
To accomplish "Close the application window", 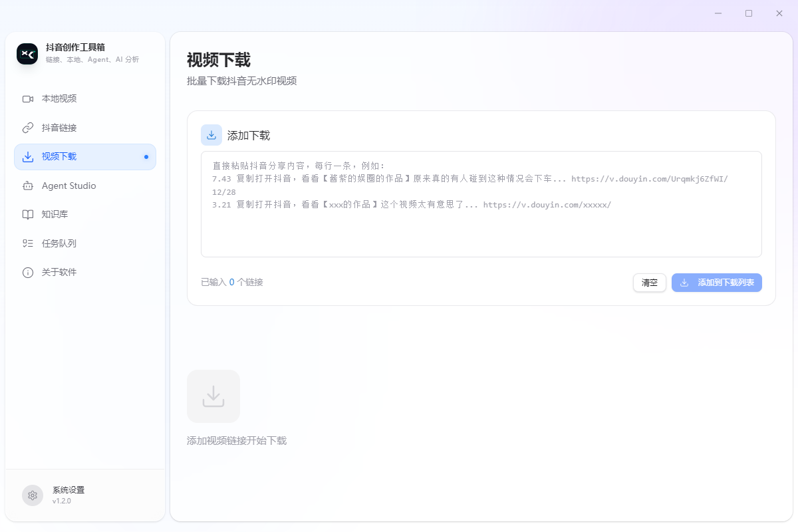I will tap(779, 13).
